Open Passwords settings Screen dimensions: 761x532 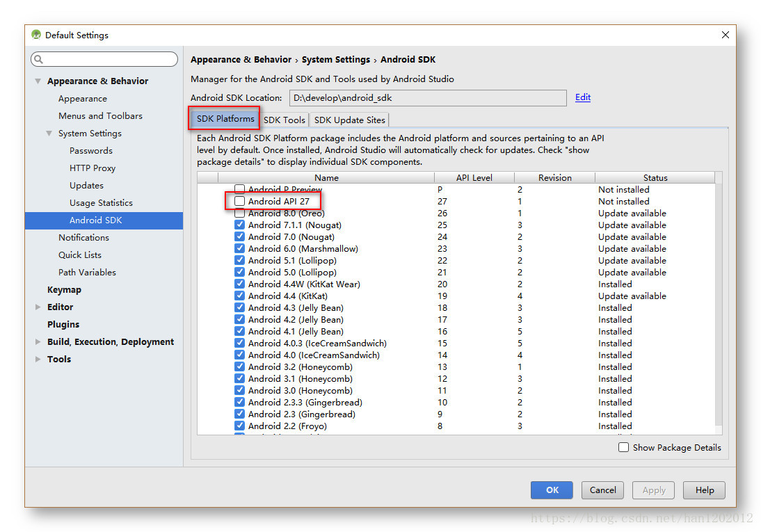pyautogui.click(x=90, y=150)
